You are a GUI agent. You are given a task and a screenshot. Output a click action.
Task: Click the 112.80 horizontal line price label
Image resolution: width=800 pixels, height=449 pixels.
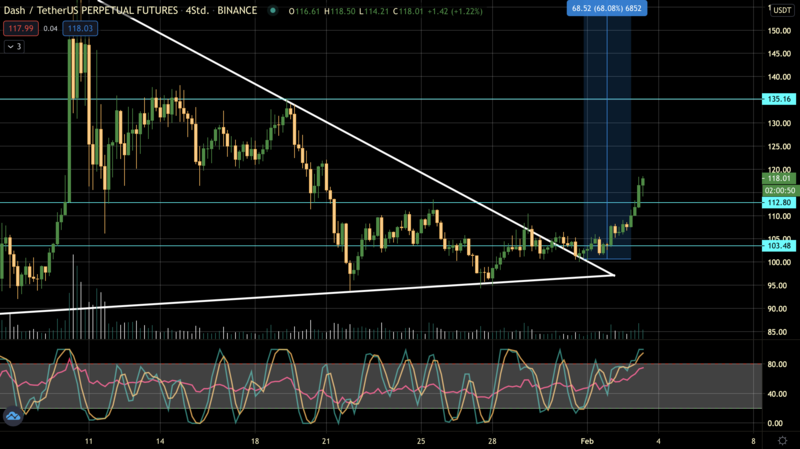coord(779,203)
